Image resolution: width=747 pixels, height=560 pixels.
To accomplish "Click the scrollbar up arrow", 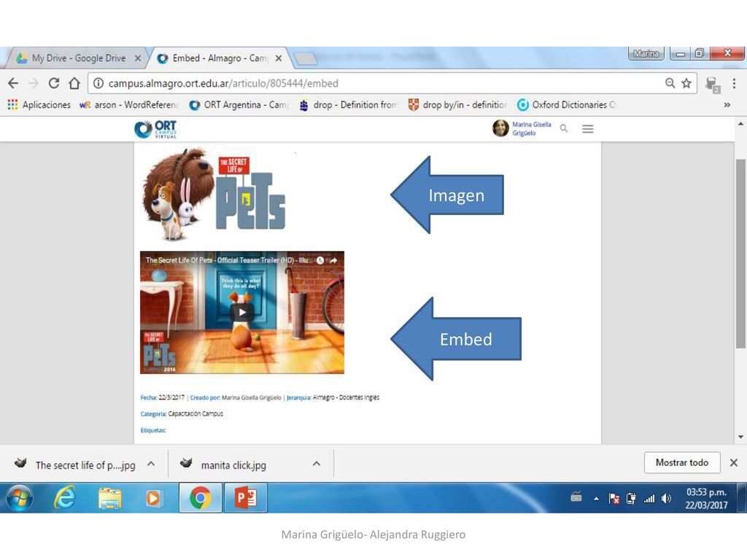I will point(740,124).
